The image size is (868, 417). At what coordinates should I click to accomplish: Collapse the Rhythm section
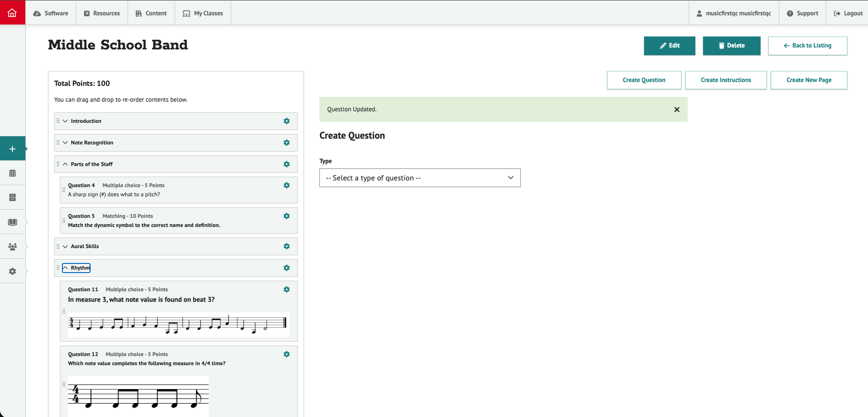click(x=65, y=268)
